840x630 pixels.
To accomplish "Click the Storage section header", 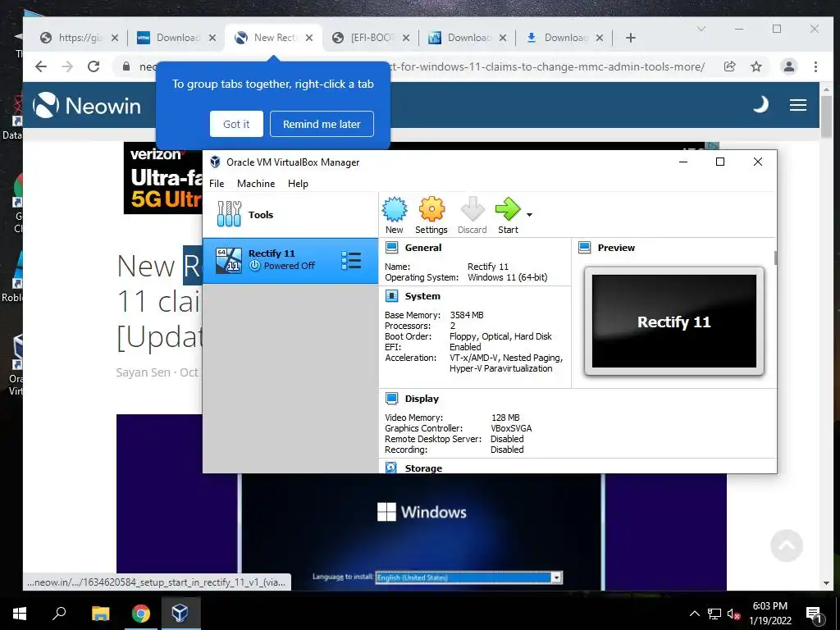I will click(x=423, y=468).
